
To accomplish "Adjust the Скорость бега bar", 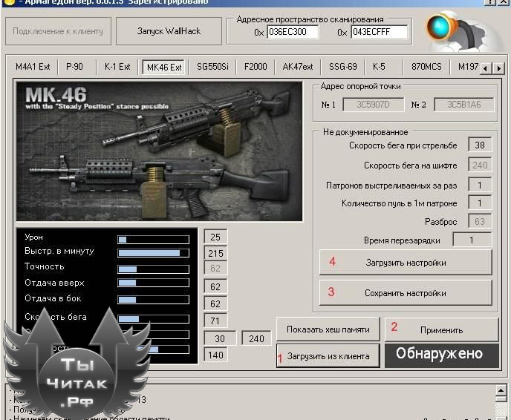I will [153, 319].
